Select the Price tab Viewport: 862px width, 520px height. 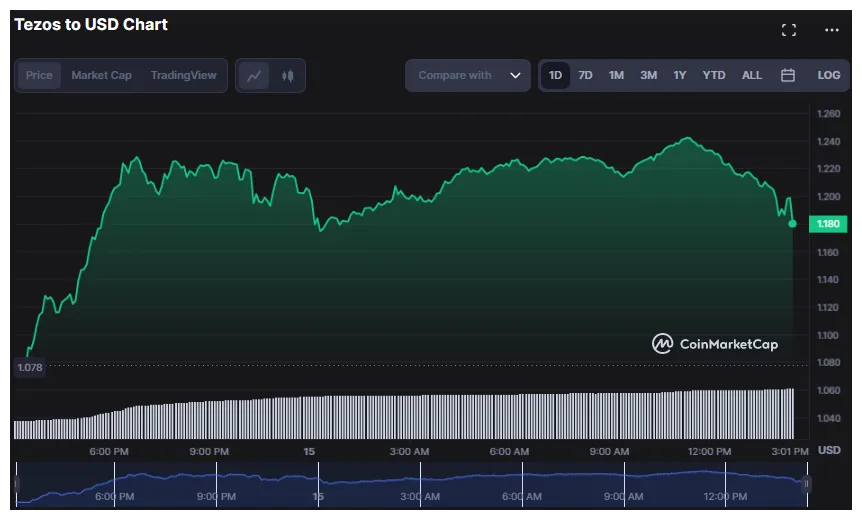(x=39, y=75)
